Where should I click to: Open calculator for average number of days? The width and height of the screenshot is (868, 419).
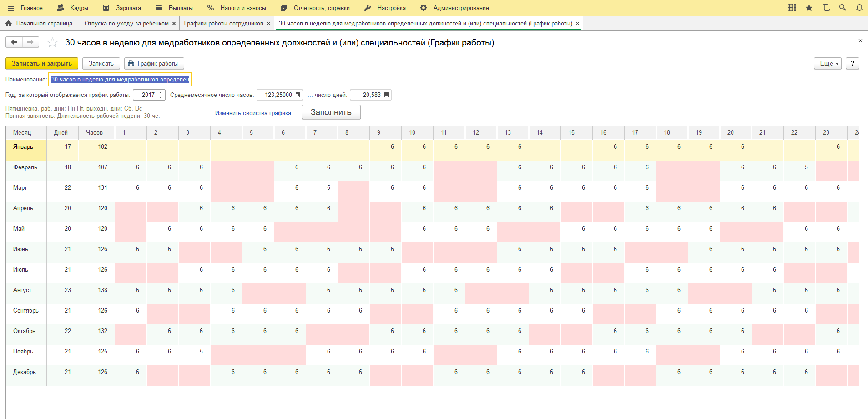[387, 95]
